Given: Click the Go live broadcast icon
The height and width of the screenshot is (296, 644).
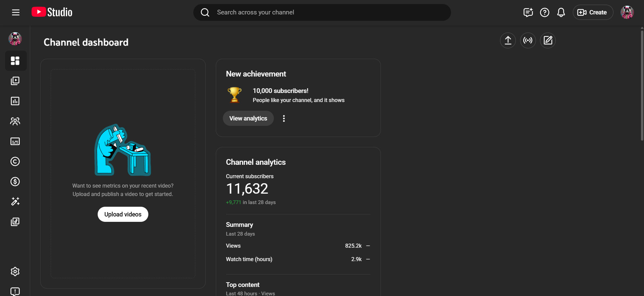Looking at the screenshot, I should (x=528, y=41).
